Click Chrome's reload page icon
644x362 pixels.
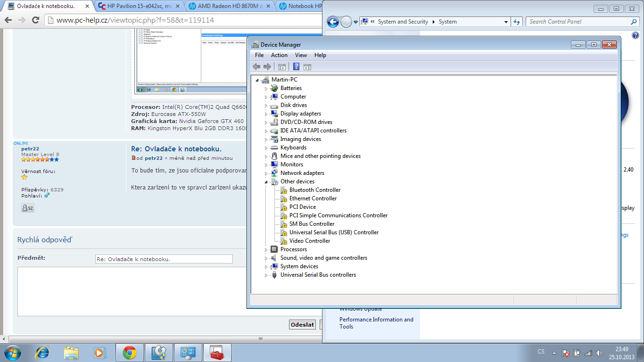(35, 20)
